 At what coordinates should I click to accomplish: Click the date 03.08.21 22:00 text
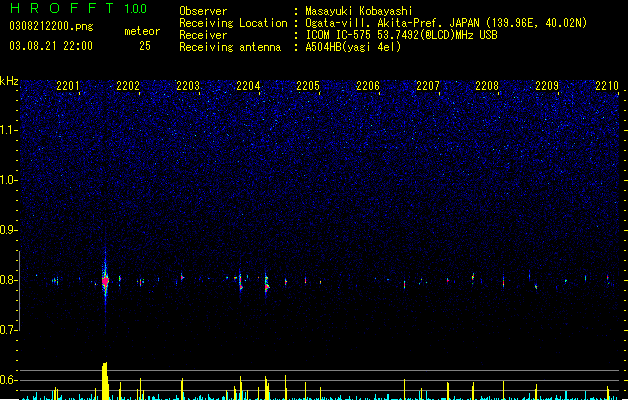(51, 46)
